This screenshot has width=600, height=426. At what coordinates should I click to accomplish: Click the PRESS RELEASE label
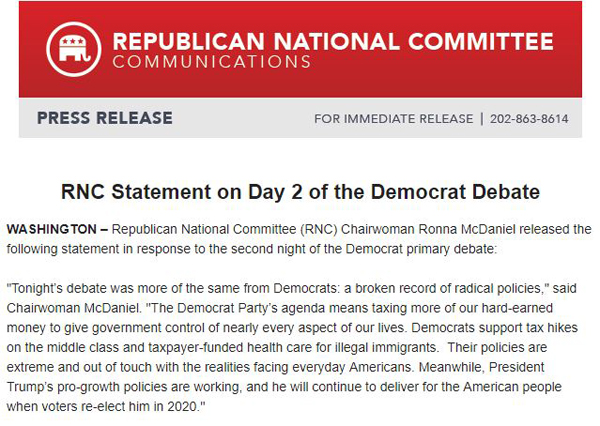(x=104, y=118)
